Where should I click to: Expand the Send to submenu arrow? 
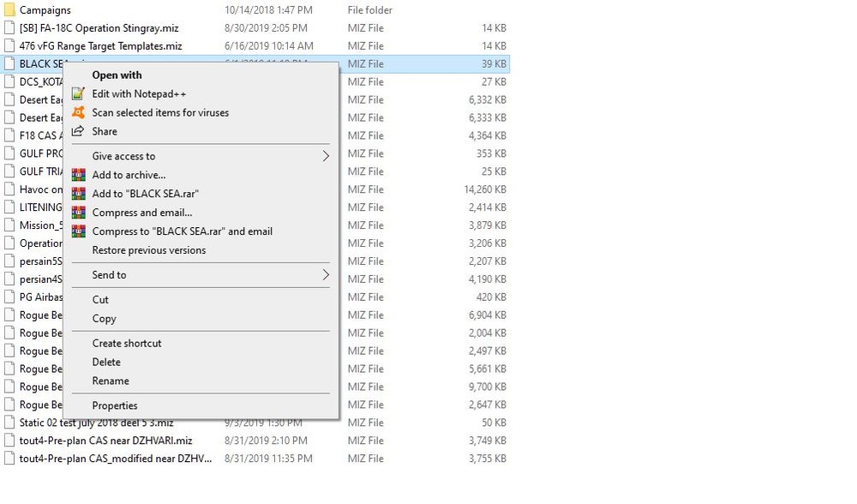point(326,275)
